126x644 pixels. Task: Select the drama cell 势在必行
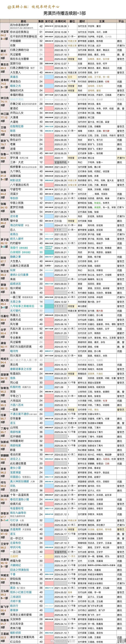(15, 140)
